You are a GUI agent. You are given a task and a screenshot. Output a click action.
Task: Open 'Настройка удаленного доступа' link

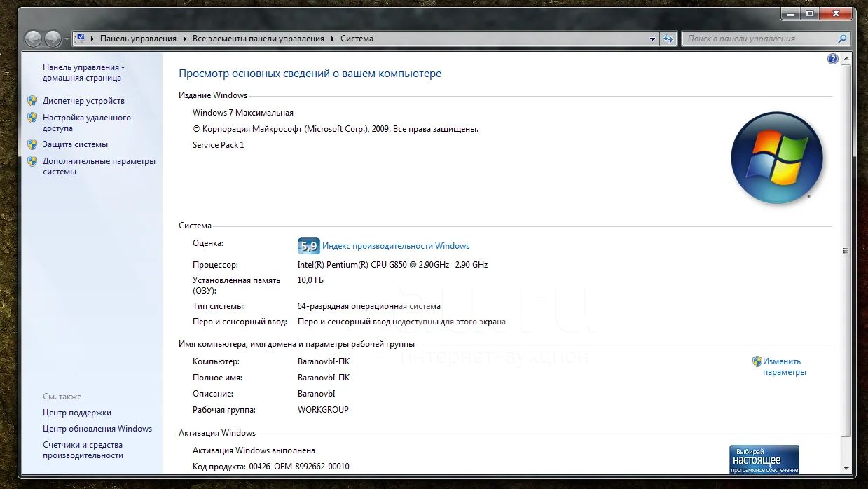(x=87, y=123)
